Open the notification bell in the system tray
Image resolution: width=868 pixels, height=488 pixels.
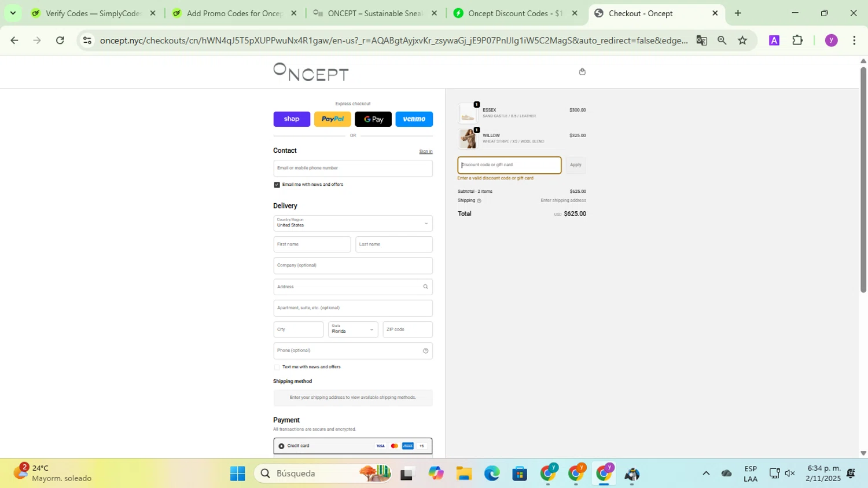(851, 474)
